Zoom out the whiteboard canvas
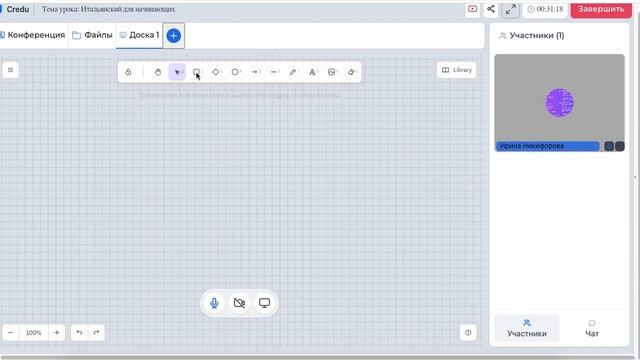The width and height of the screenshot is (640, 360). tap(11, 333)
